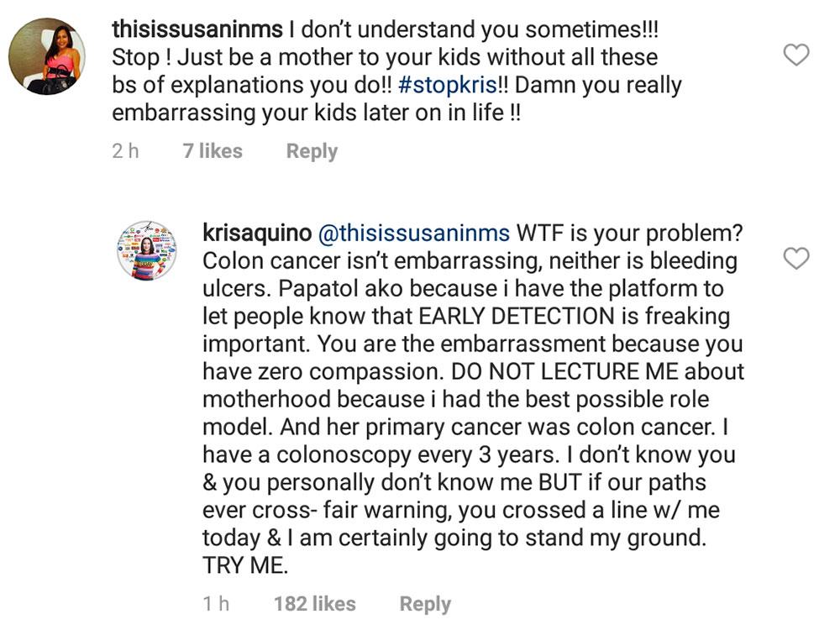Open krisaquino's profile picture

coord(146,251)
